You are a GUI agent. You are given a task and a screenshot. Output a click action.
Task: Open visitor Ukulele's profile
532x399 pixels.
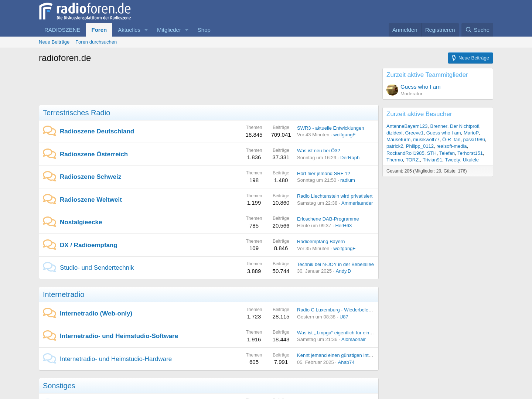coord(471,160)
